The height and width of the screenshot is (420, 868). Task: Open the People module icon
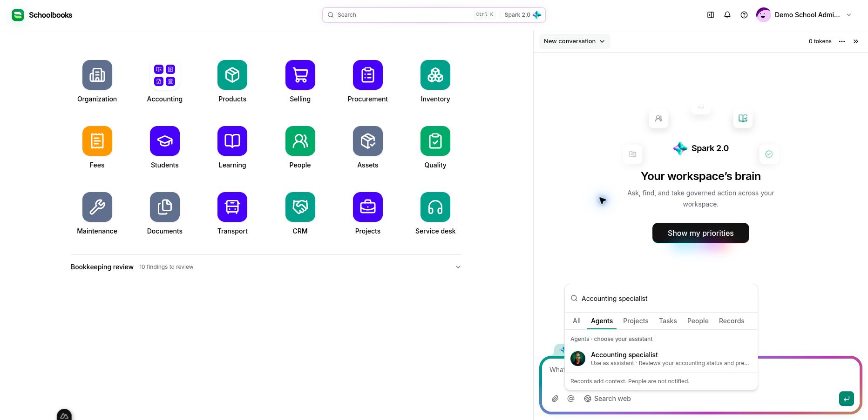point(300,141)
